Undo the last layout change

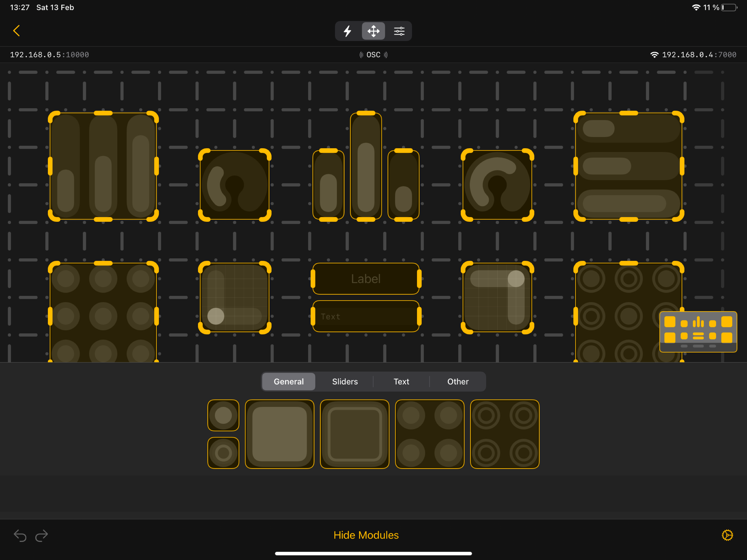coord(20,535)
